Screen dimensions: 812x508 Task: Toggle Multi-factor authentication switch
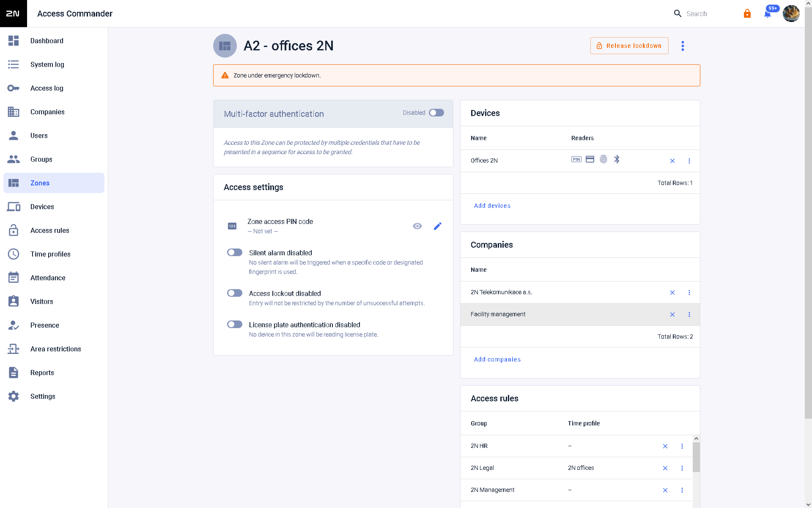click(436, 113)
